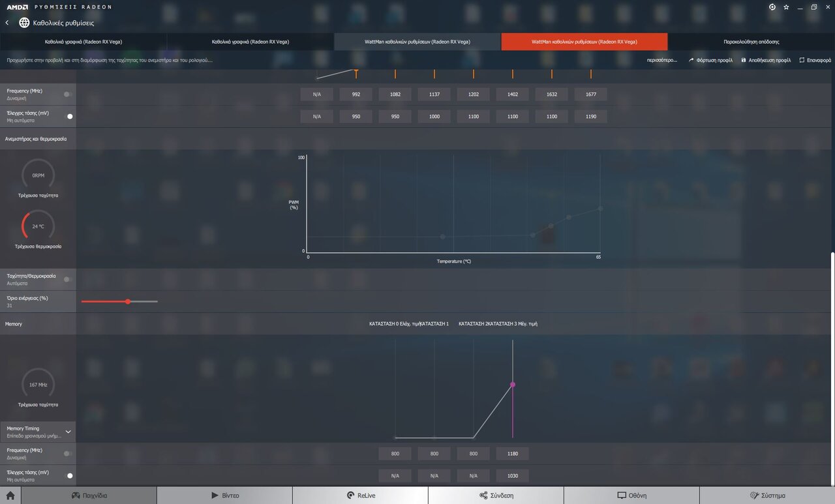The height and width of the screenshot is (504, 835).
Task: Adjust the Όριο ενέργειας (%) slider handle
Action: tap(128, 301)
